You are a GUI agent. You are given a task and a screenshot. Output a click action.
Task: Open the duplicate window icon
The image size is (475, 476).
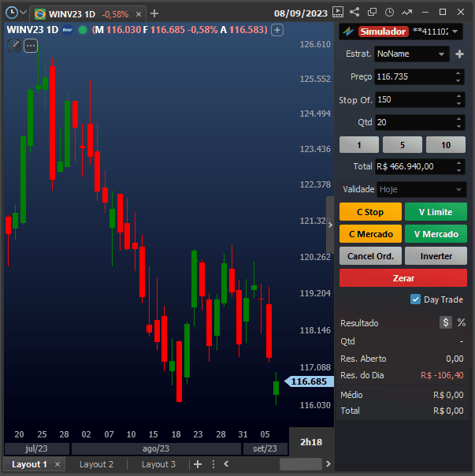click(372, 12)
